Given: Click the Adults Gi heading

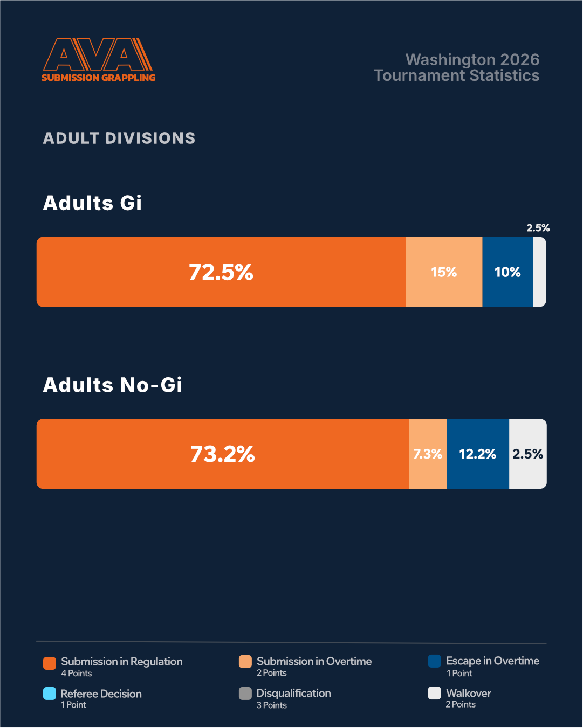Looking at the screenshot, I should click(92, 203).
